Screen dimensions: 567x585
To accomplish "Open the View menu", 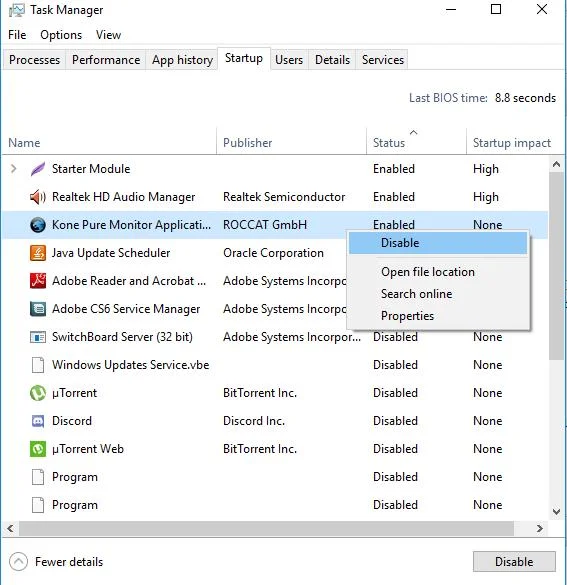I will (108, 35).
